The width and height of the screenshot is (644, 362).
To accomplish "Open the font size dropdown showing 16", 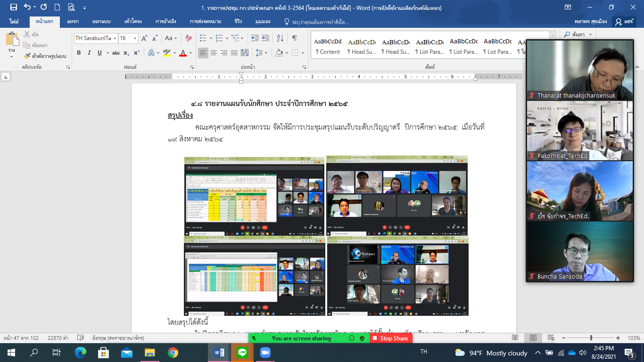I will (135, 38).
